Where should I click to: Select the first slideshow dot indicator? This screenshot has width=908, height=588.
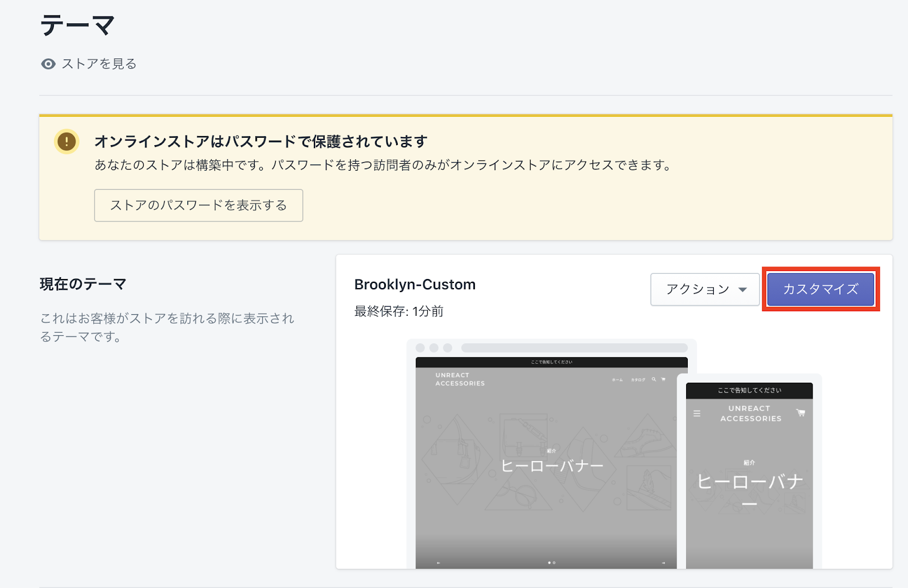point(549,562)
